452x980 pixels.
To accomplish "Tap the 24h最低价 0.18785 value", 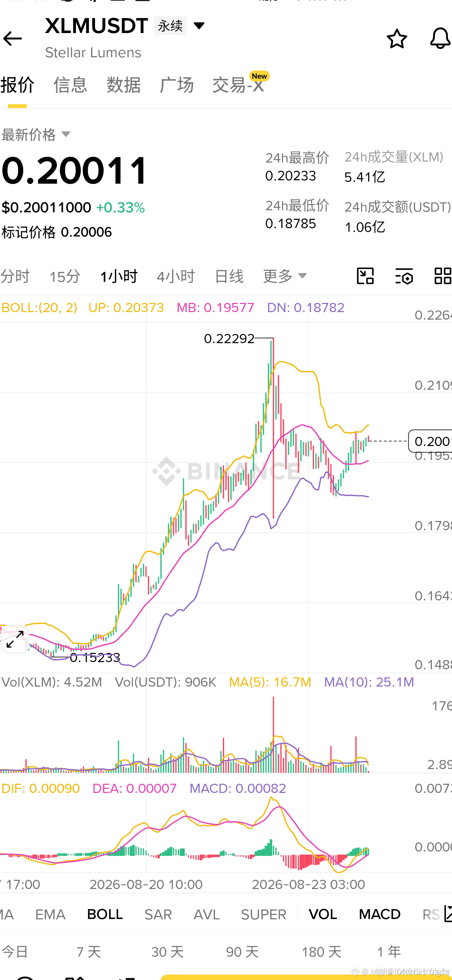I will point(291,223).
